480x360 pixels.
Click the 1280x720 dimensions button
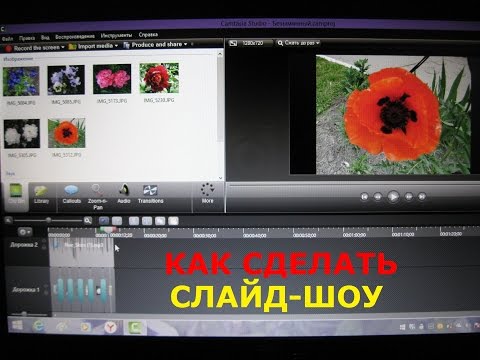coord(253,43)
